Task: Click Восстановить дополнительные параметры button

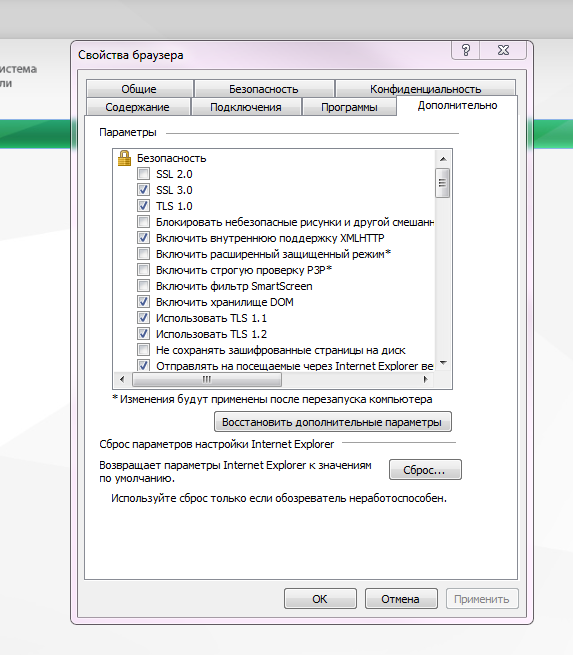Action: (x=332, y=422)
